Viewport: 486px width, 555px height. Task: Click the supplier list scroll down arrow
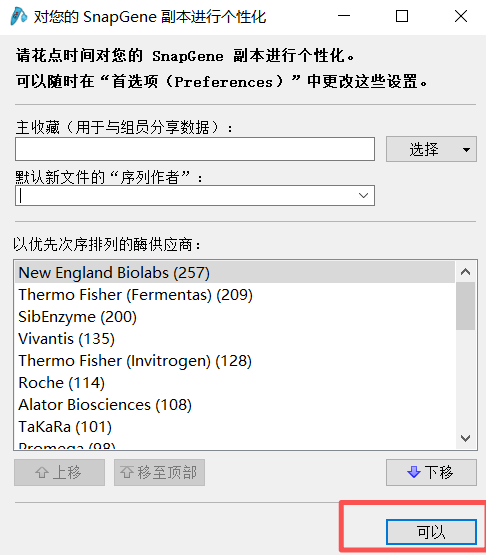click(465, 438)
